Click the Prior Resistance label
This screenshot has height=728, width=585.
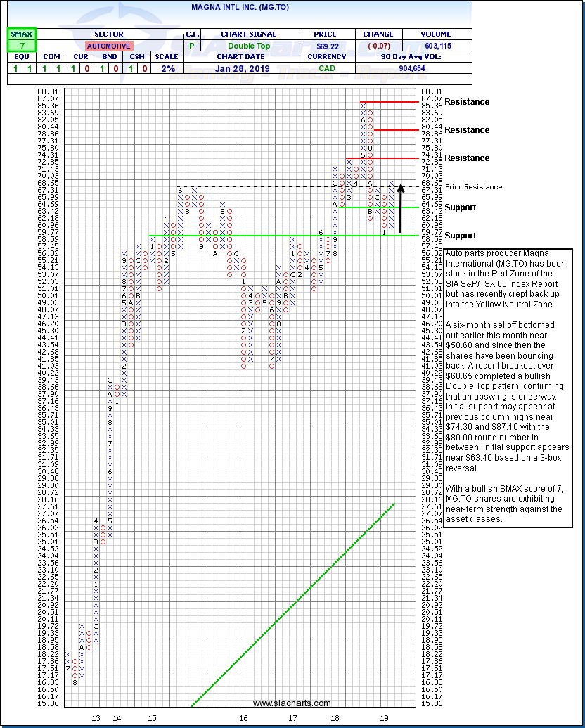474,186
